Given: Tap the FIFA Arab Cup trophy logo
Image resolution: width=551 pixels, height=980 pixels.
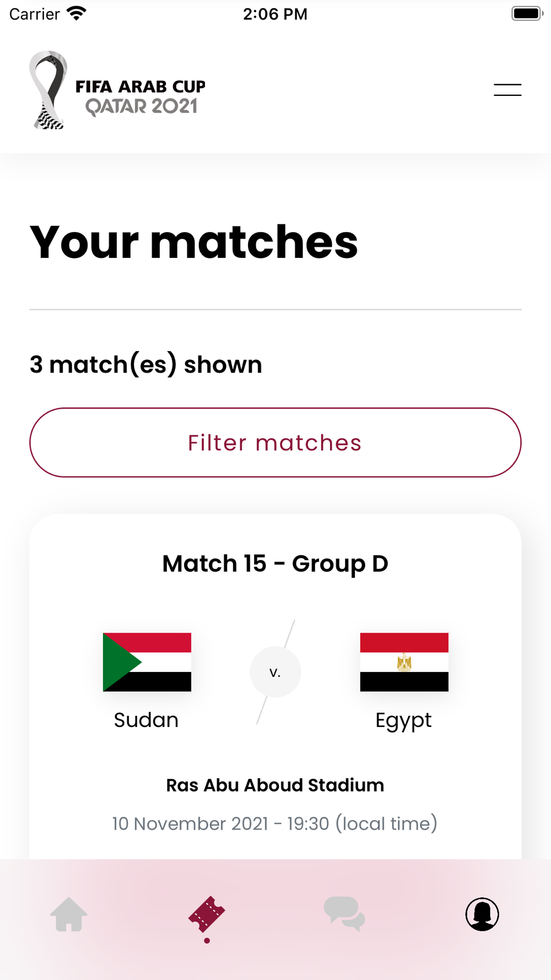Looking at the screenshot, I should 48,90.
